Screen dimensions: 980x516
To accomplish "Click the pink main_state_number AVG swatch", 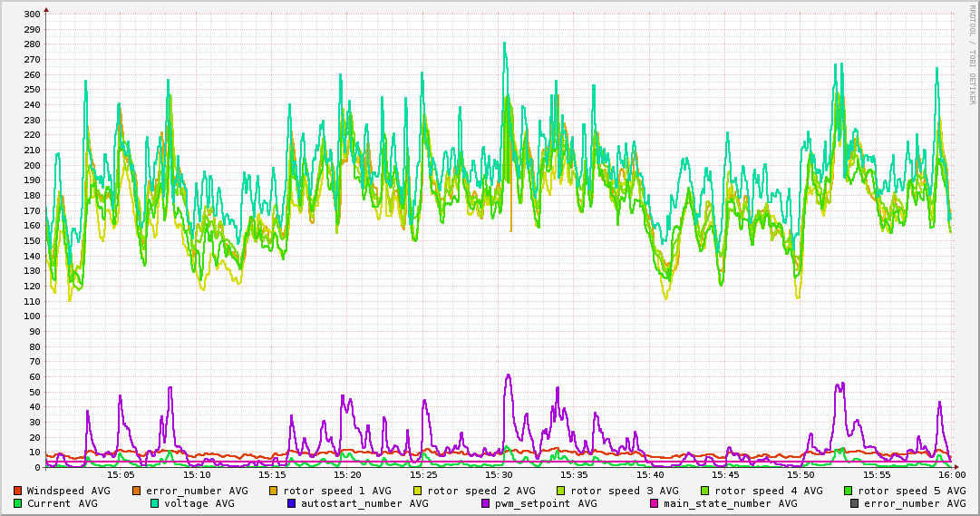I will click(x=654, y=503).
